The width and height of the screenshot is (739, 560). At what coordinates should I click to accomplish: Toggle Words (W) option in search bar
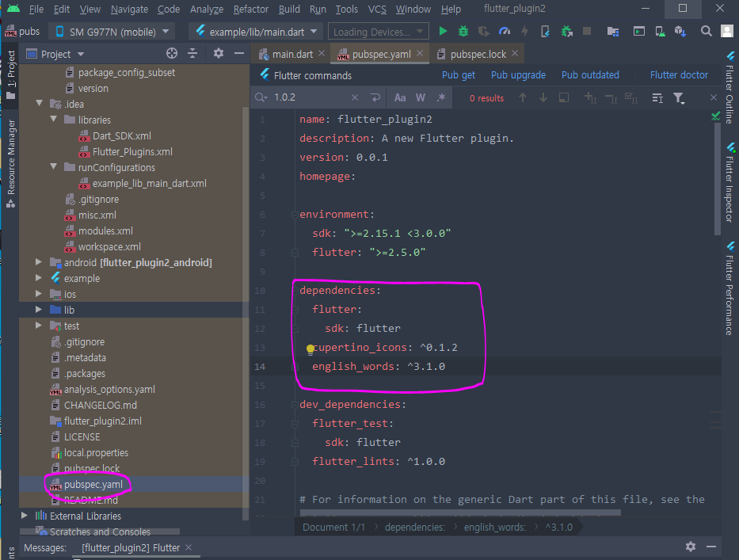[421, 97]
